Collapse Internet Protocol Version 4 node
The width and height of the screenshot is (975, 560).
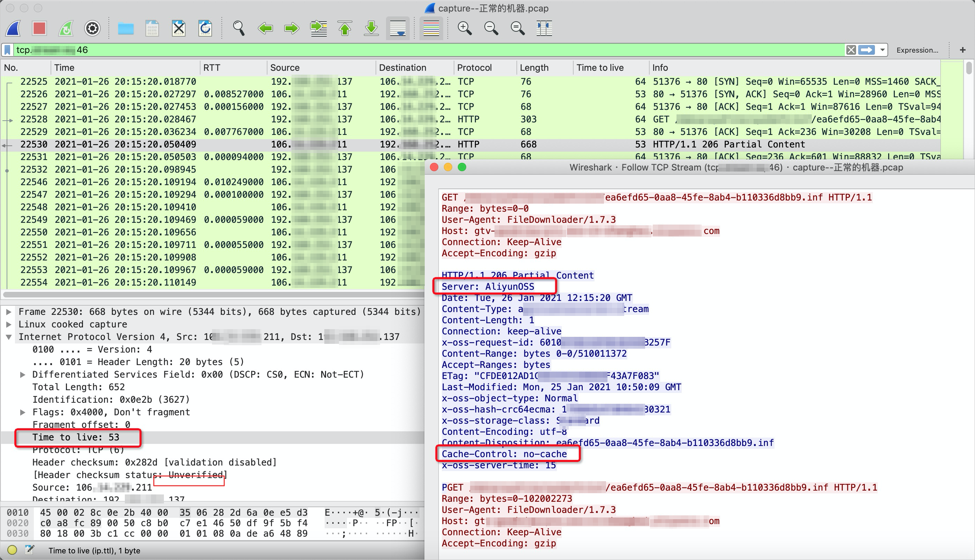pyautogui.click(x=8, y=337)
